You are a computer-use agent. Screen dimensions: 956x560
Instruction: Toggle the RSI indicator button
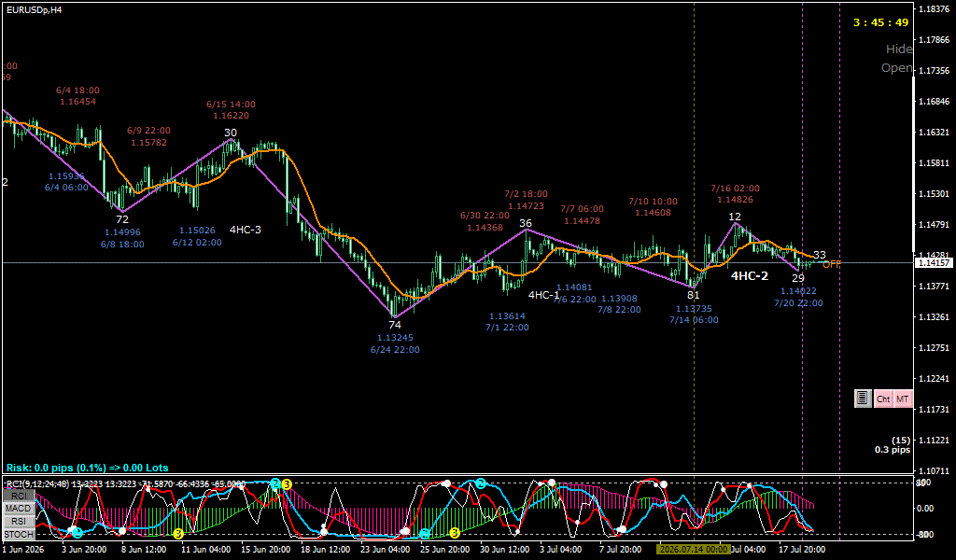[19, 521]
